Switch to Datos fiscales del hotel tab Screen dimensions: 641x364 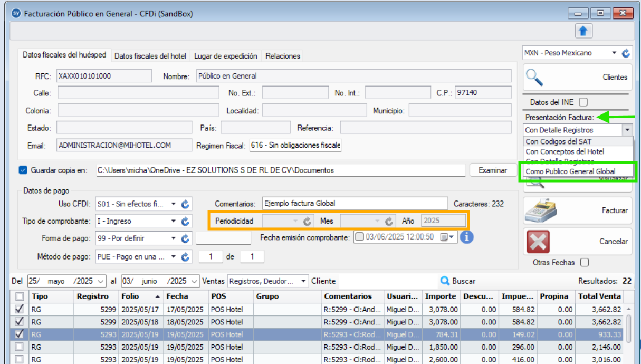point(150,56)
